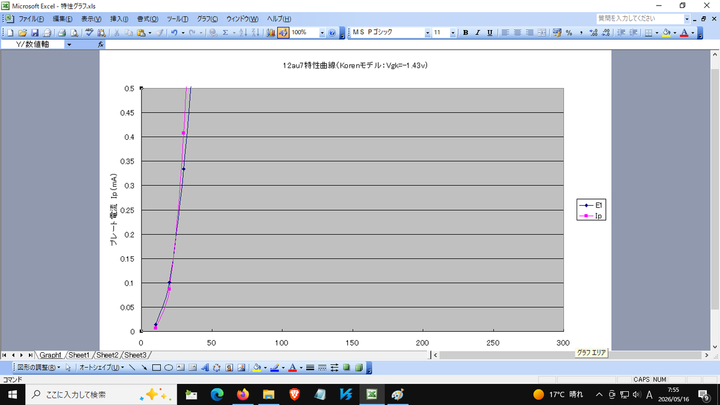
Task: Click the Undo arrow icon
Action: pyautogui.click(x=174, y=33)
